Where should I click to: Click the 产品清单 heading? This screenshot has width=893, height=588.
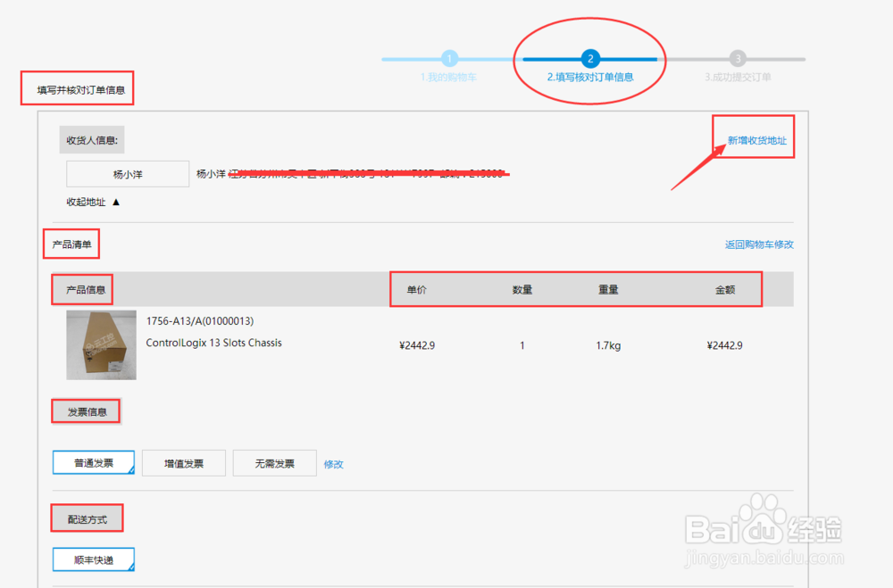point(71,244)
